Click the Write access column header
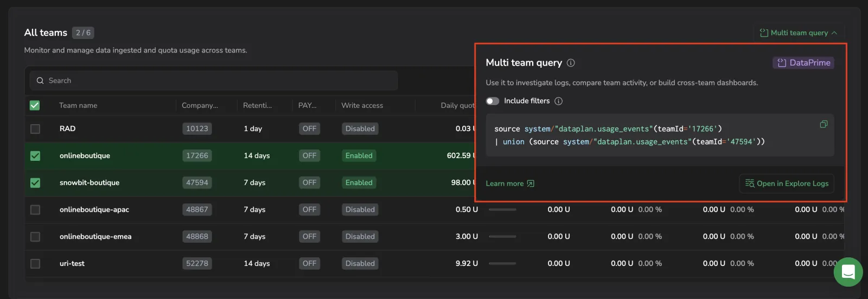 click(362, 106)
